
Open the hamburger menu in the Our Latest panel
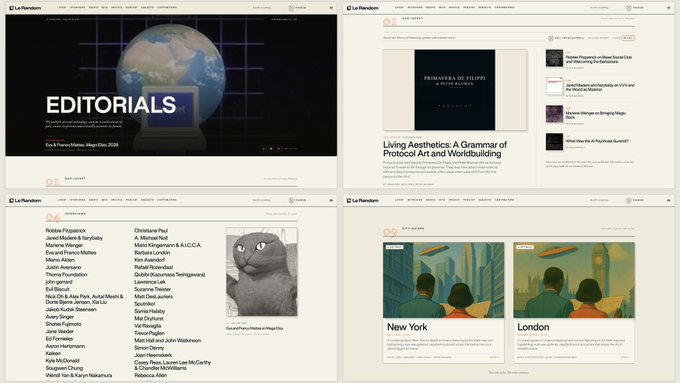(x=668, y=8)
